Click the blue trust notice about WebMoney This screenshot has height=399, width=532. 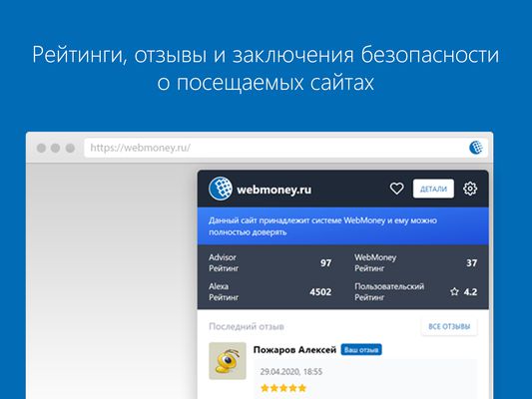[343, 226]
